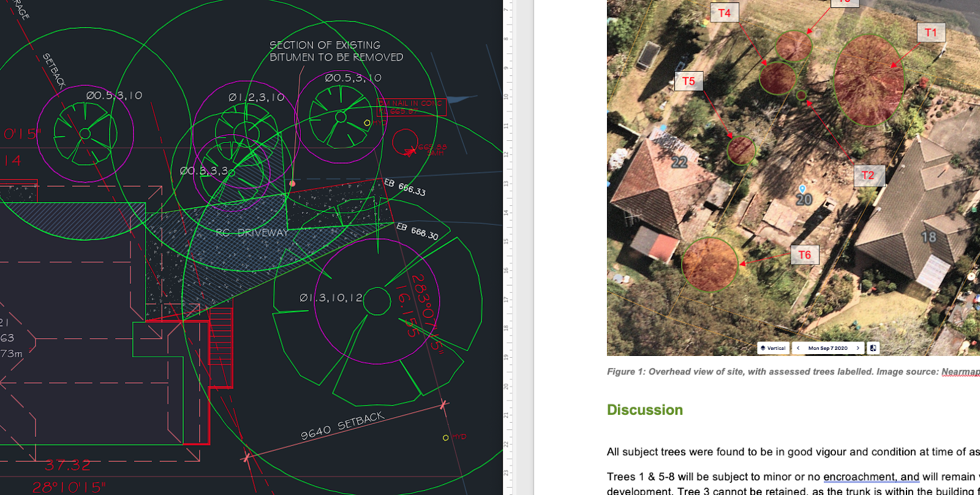
Task: Click the red circle survey mark symbol
Action: click(x=405, y=142)
